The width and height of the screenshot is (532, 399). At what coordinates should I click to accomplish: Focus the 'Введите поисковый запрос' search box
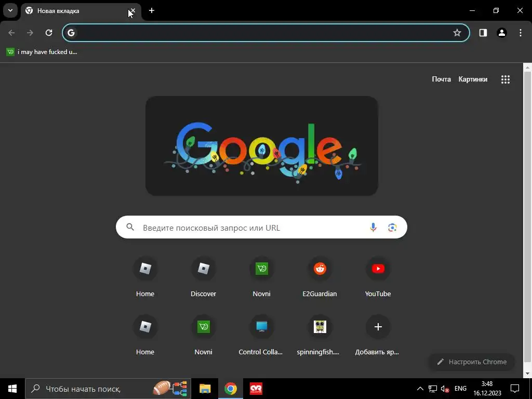pos(261,227)
